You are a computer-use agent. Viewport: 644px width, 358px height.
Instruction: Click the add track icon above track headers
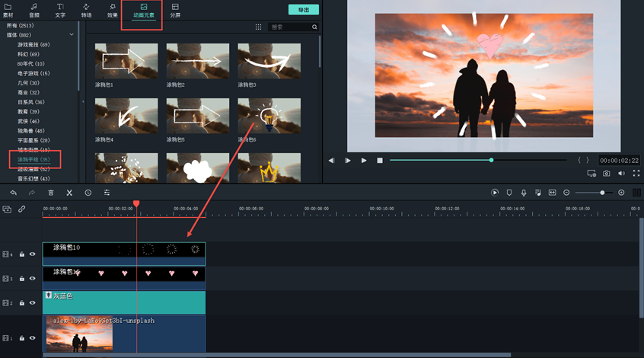click(x=8, y=209)
